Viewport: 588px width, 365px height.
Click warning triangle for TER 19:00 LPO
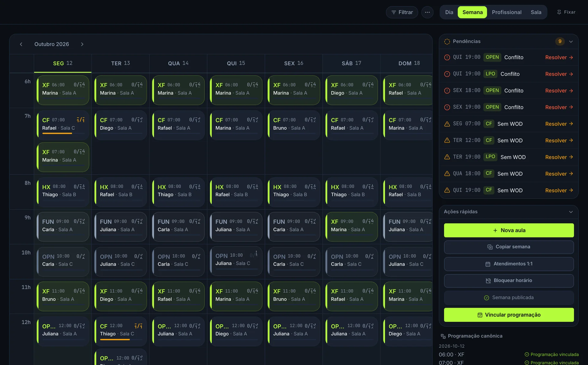tap(447, 157)
